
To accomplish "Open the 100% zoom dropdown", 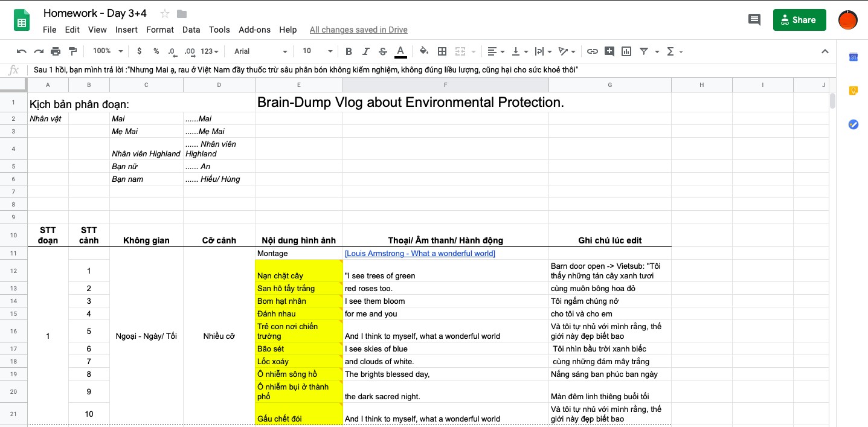I will click(x=108, y=51).
